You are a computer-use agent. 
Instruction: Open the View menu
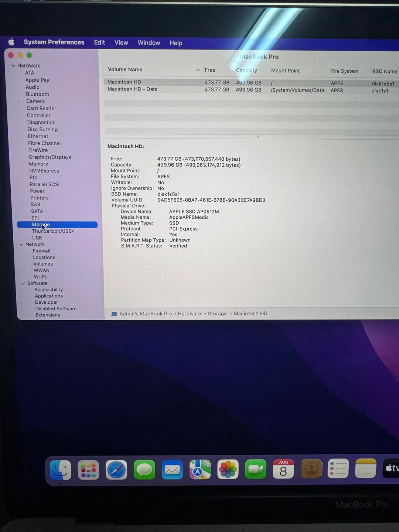click(121, 43)
